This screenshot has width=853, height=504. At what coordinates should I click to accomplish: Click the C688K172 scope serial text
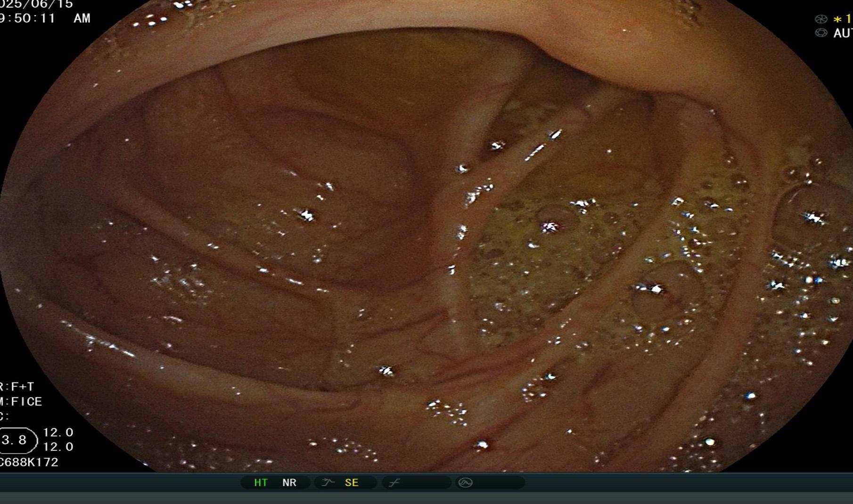[29, 462]
